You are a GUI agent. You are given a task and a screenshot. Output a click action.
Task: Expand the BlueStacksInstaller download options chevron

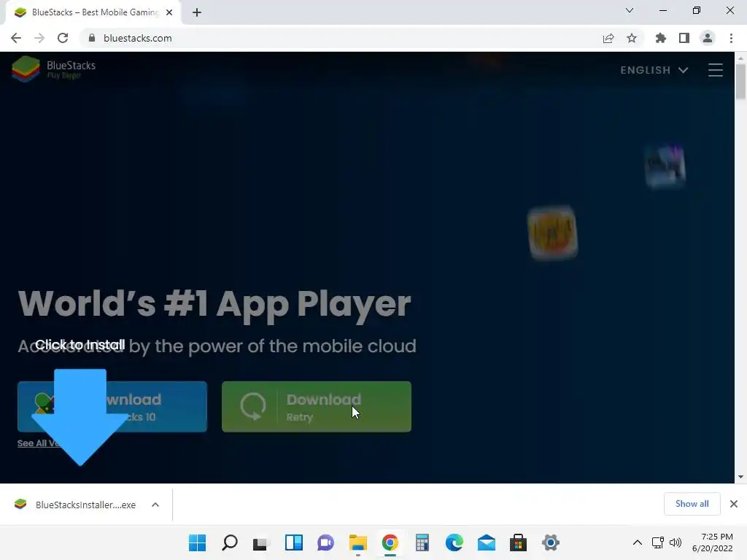(x=155, y=505)
